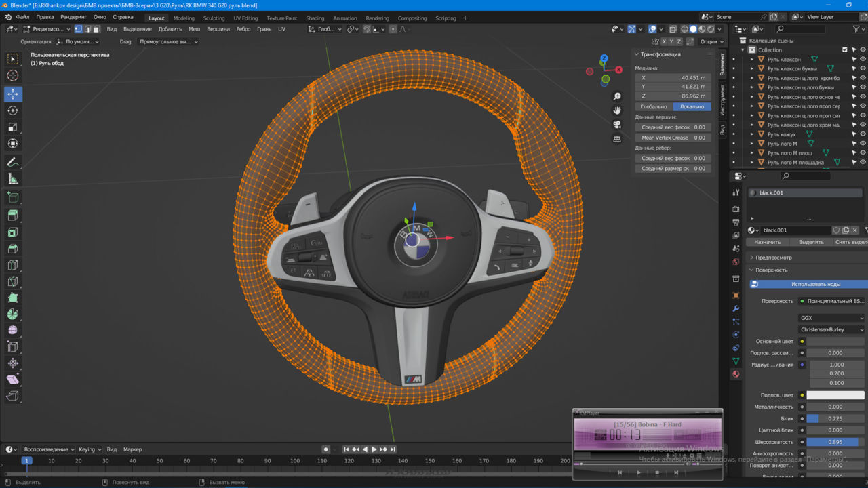The image size is (868, 488).
Task: Expand the Руль клаксон tree item
Action: (x=751, y=60)
